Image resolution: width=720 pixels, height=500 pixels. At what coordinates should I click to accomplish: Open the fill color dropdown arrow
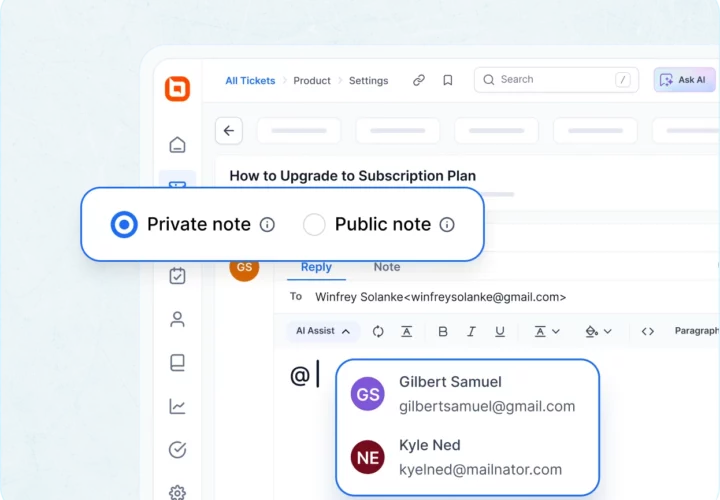[608, 331]
